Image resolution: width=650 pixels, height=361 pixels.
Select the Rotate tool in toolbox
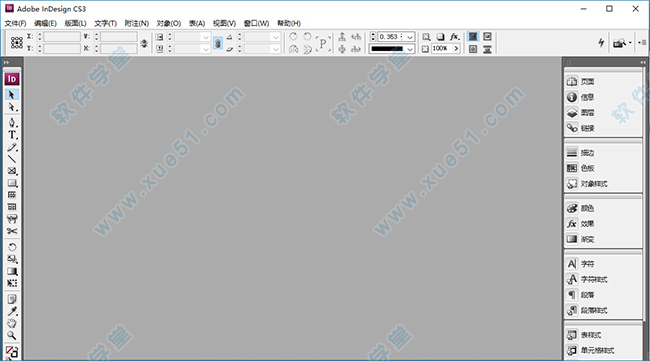tap(12, 247)
